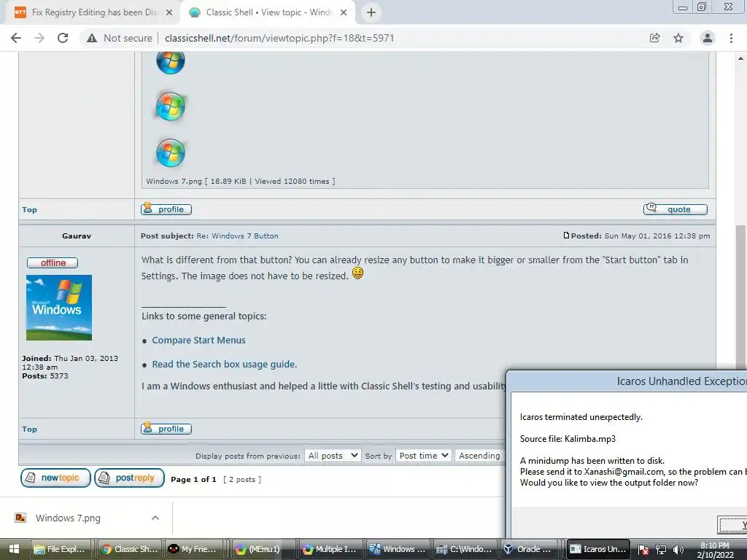Screen dimensions: 747x560
Task: Click Gaurav's offline status badge
Action: [53, 262]
